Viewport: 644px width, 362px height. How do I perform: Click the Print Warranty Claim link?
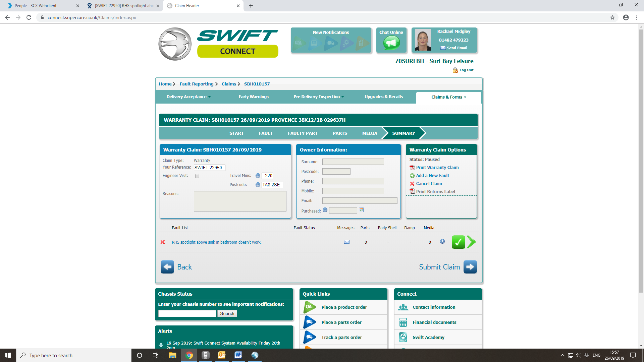[437, 167]
